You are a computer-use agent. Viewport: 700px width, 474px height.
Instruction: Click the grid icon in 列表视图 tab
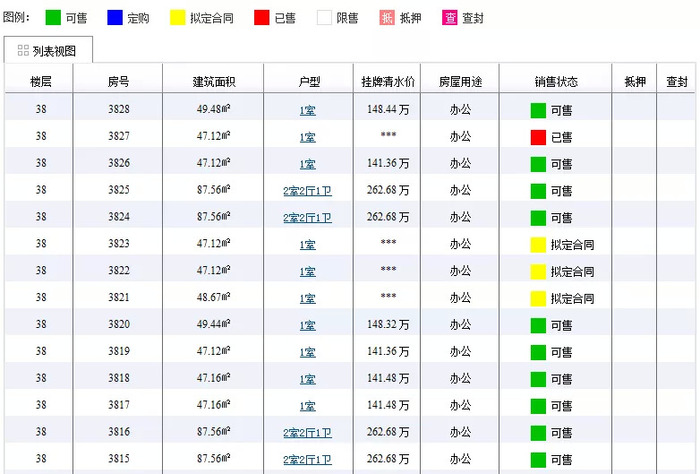click(x=23, y=50)
